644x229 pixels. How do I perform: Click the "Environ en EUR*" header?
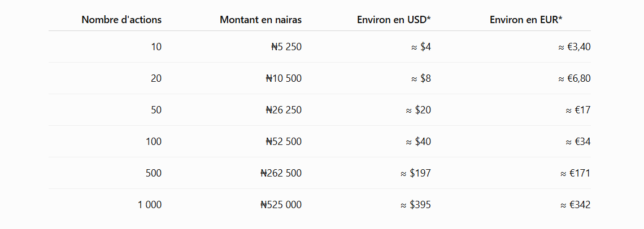click(526, 20)
